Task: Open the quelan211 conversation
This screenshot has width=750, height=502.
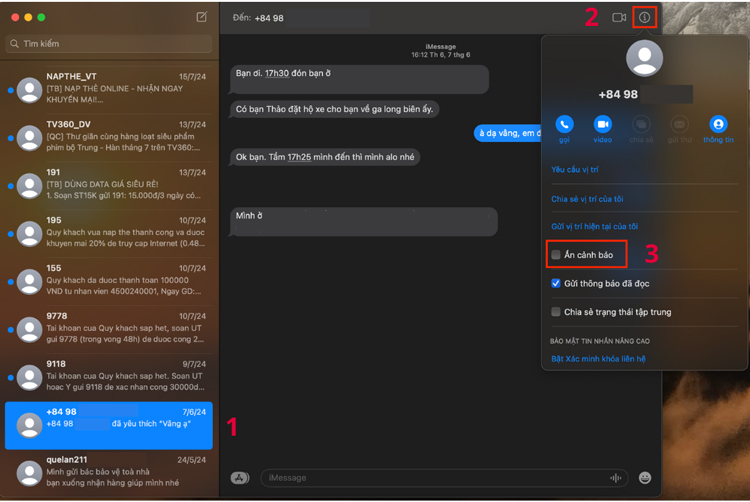Action: (109, 473)
